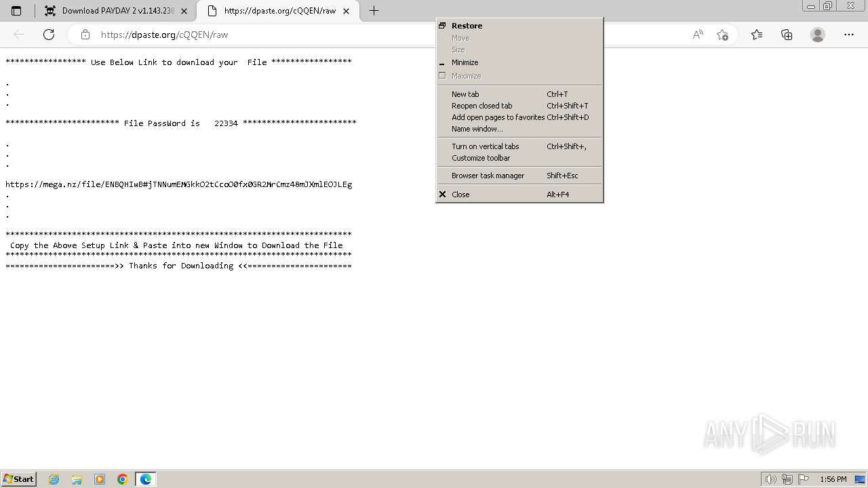Select New tab menu entry
Image resolution: width=868 pixels, height=488 pixels.
point(519,94)
